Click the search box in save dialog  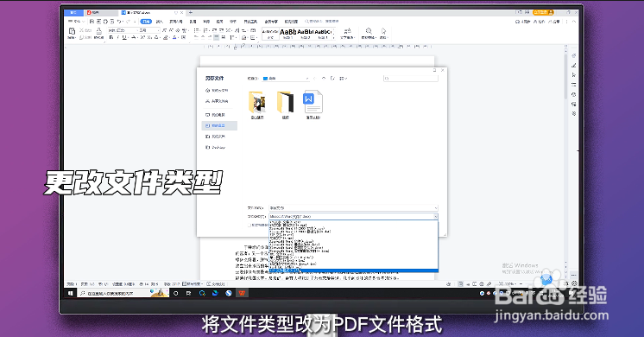pyautogui.click(x=411, y=78)
